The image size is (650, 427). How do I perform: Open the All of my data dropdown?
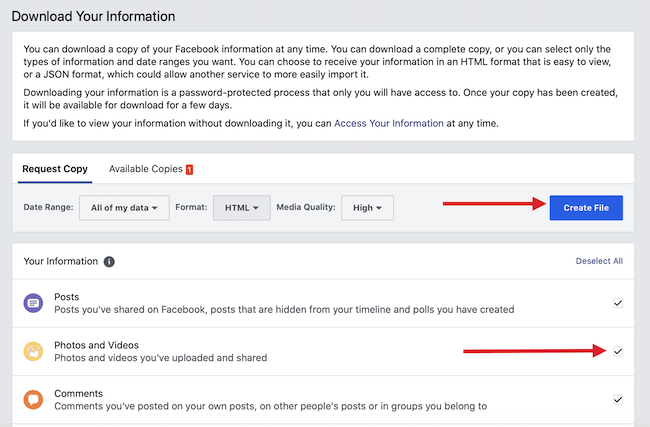pyautogui.click(x=124, y=208)
